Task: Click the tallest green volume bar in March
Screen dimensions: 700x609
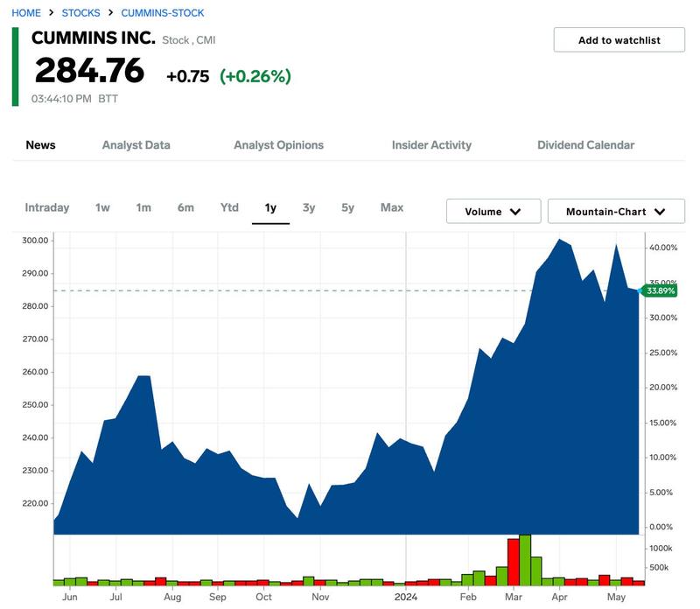Action: 525,560
